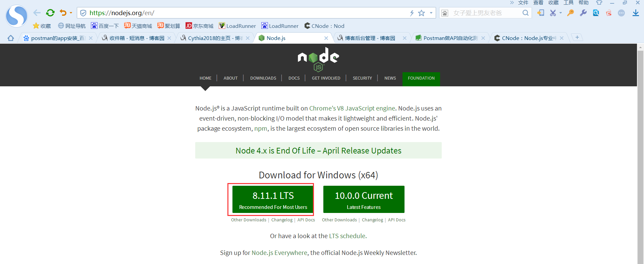This screenshot has width=644, height=264.
Task: Switch to 博客后台管理 tab
Action: click(366, 38)
